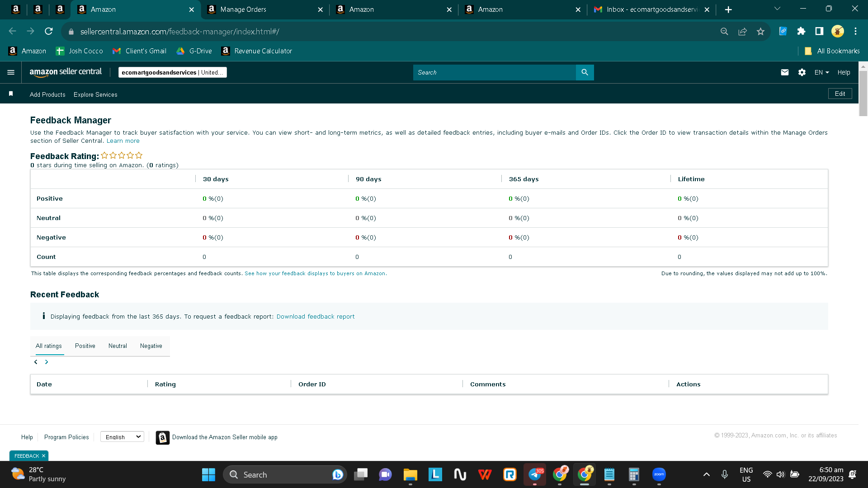Screen dimensions: 868x488
Task: Click the Explore Services menu link
Action: 95,94
